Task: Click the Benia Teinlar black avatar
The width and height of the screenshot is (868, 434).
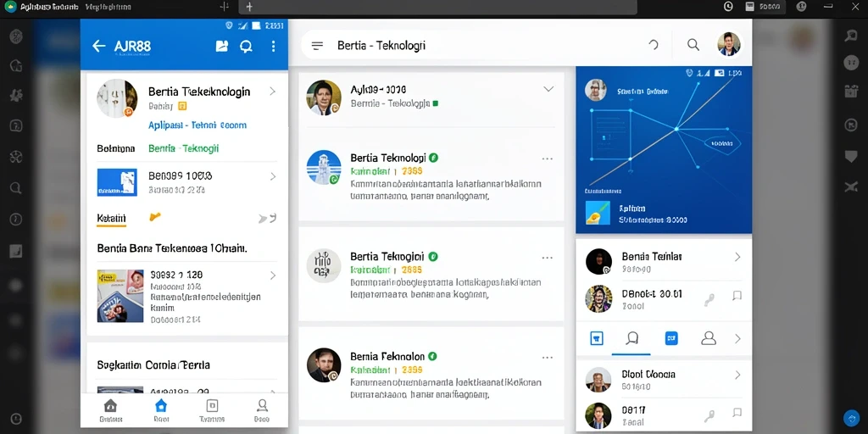Action: coord(598,261)
